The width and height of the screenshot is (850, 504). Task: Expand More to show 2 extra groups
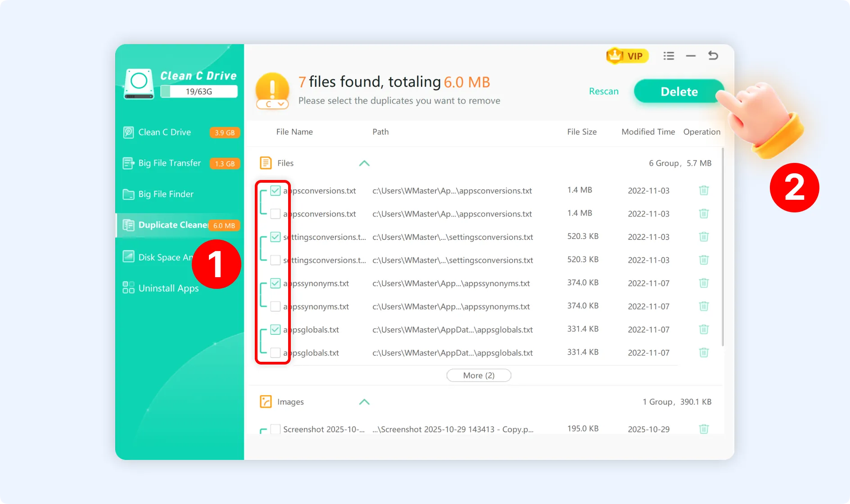tap(479, 375)
